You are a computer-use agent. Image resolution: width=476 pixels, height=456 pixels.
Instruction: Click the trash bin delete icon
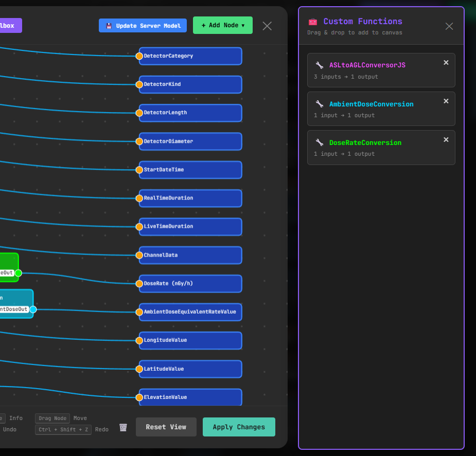[123, 427]
